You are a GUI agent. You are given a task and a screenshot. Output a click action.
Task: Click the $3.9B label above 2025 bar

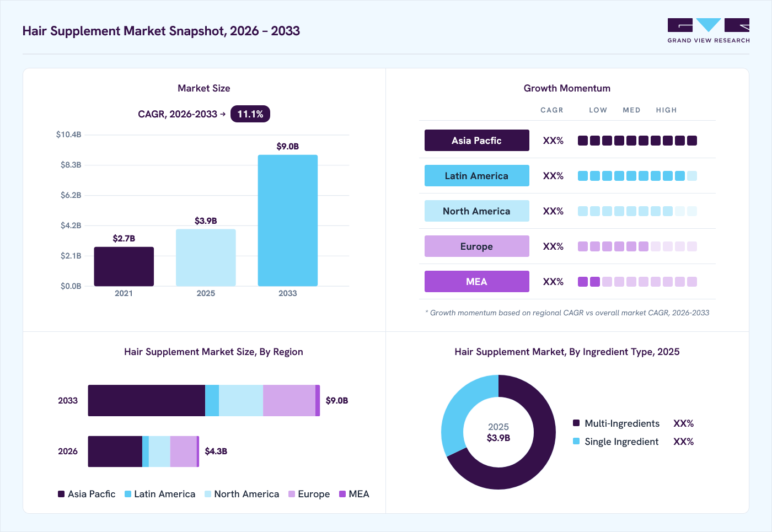pyautogui.click(x=206, y=221)
